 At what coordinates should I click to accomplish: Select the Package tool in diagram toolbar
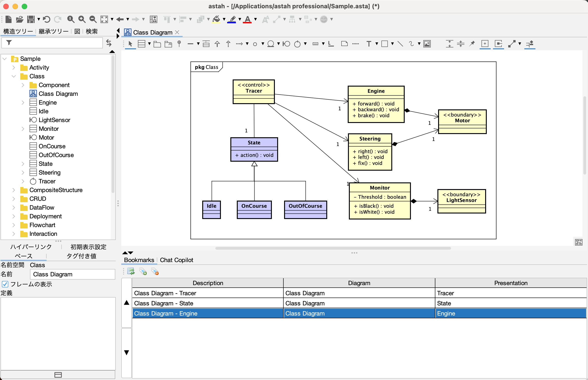tap(157, 44)
